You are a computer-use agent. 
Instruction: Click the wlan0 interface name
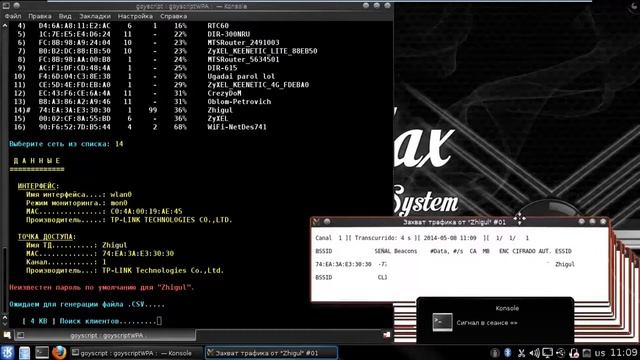pos(121,195)
